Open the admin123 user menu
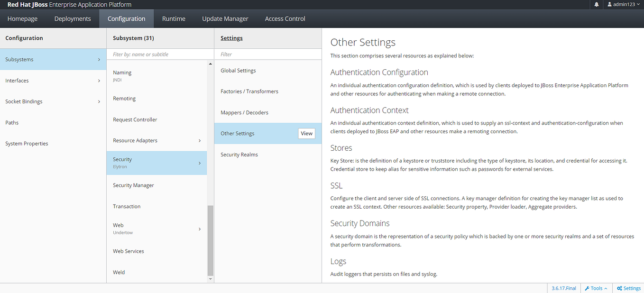Screen dimensions: 644x293 pos(624,4)
